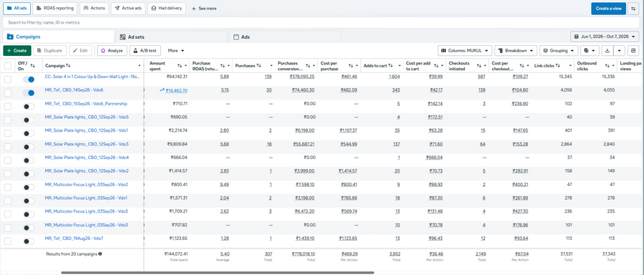Screen dimensions: 644x275
Task: Open campaign MR_Solar Plate lights_CBO_12Sep26 - Vdo3
Action: click(x=87, y=144)
